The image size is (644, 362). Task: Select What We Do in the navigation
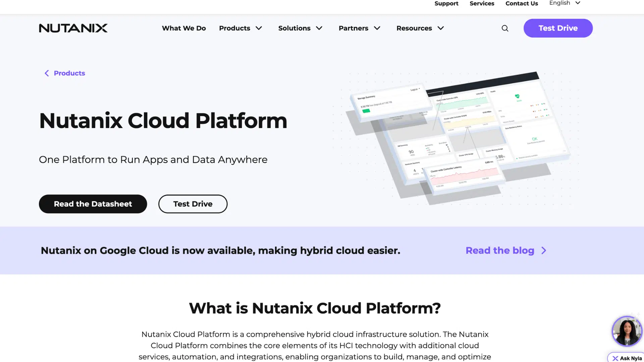(x=184, y=28)
